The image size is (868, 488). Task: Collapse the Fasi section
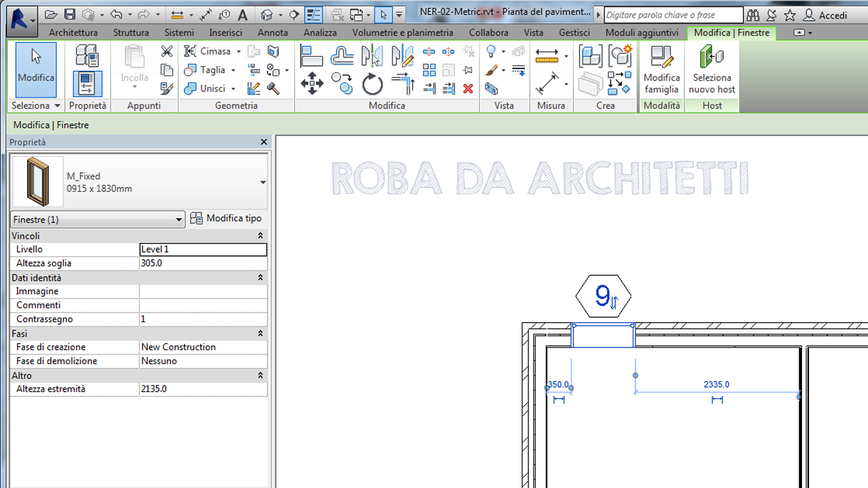click(x=261, y=334)
